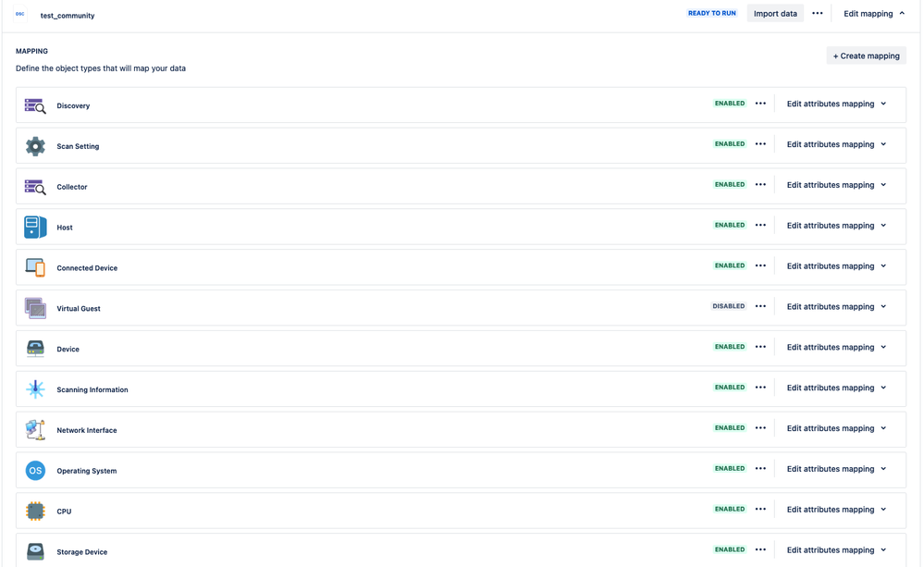Screen dimensions: 924x567
Task: Toggle the DISABLED status on Virtual Guest
Action: (730, 305)
